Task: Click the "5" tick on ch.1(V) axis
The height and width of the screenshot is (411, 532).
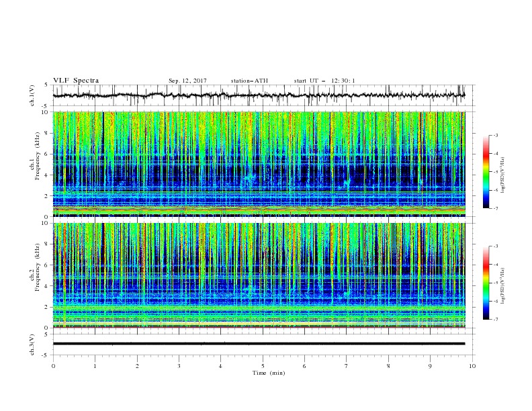Action: click(46, 85)
